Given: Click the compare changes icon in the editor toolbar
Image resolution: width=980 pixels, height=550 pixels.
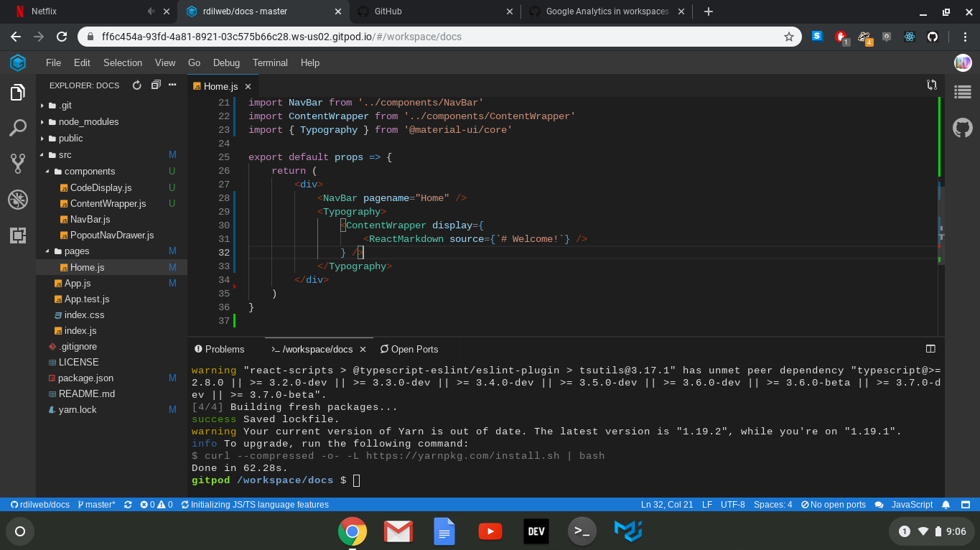Looking at the screenshot, I should click(932, 85).
